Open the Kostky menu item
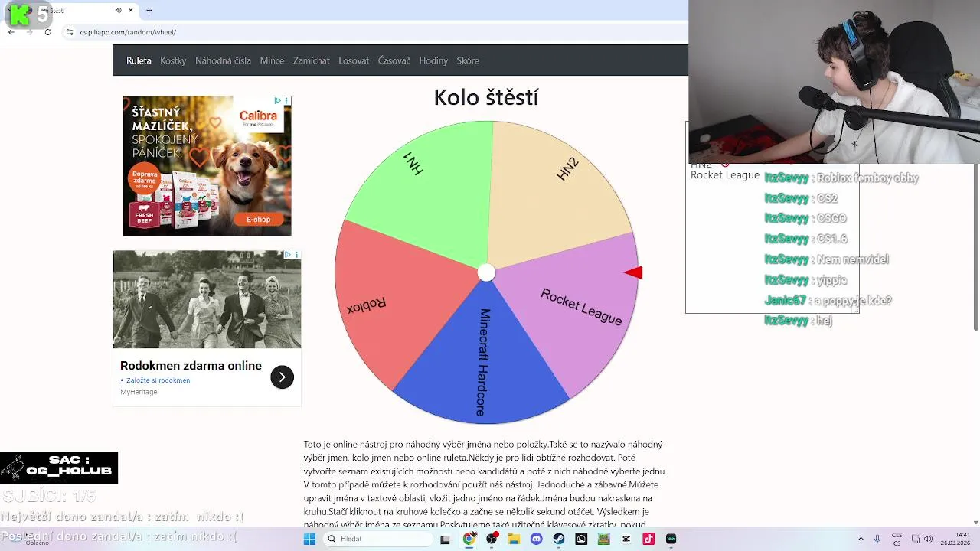The width and height of the screenshot is (980, 551). click(173, 60)
